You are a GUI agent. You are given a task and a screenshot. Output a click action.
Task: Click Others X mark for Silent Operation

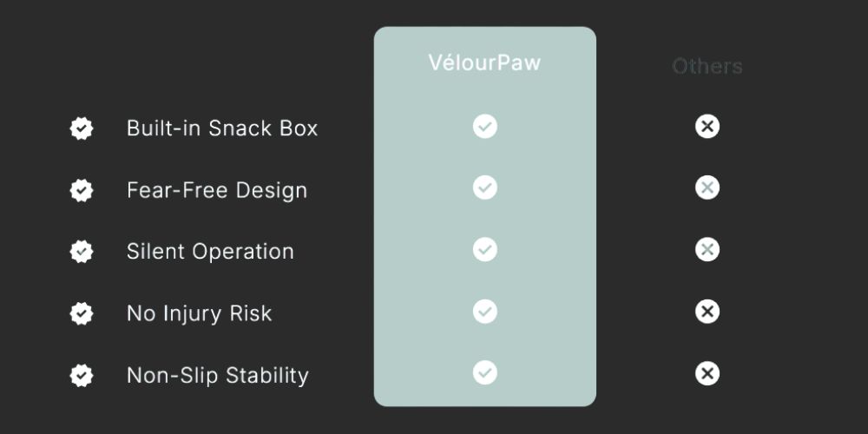coord(707,250)
